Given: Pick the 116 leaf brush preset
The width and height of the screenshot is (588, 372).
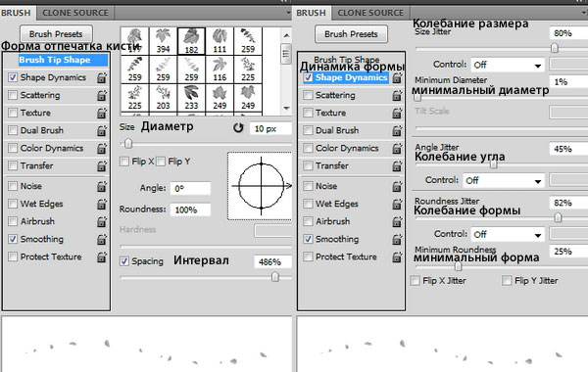Looking at the screenshot, I should click(220, 70).
